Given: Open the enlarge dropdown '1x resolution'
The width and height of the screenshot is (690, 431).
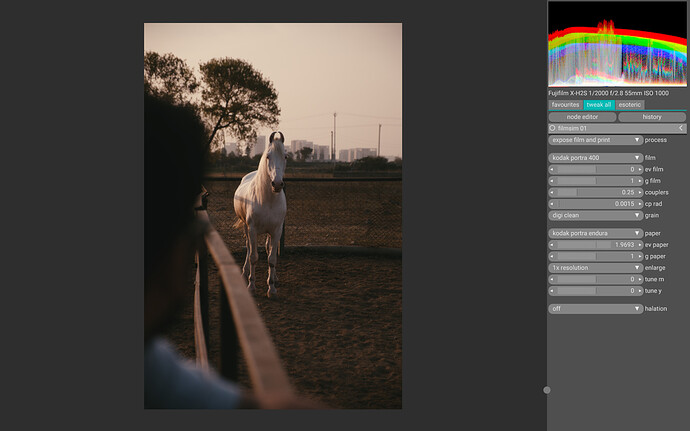Looking at the screenshot, I should click(596, 268).
